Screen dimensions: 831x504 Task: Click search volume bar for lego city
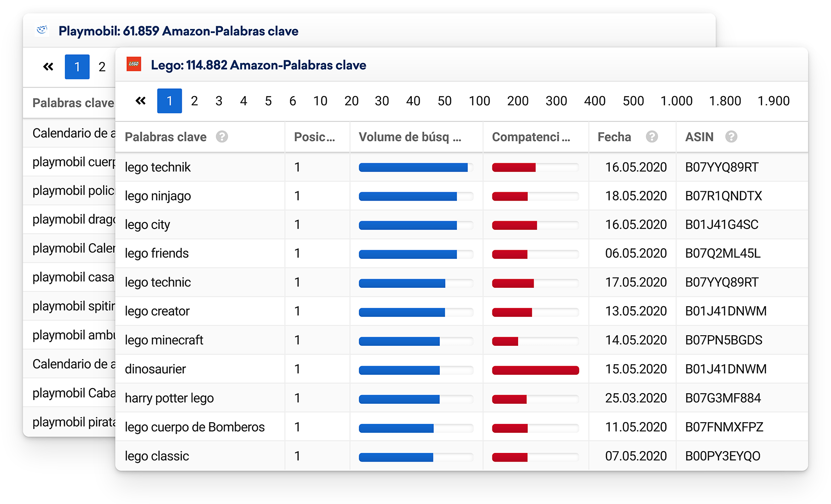(x=408, y=225)
